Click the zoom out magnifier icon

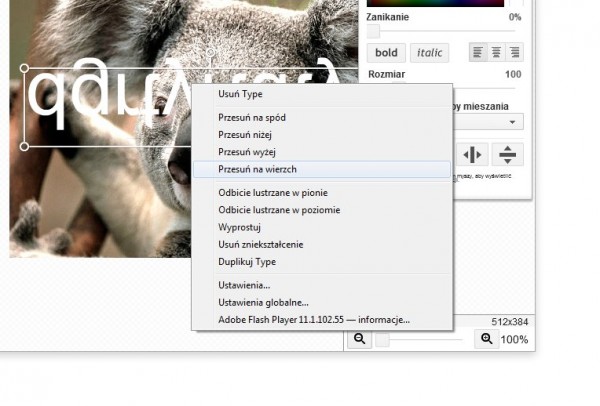click(359, 340)
